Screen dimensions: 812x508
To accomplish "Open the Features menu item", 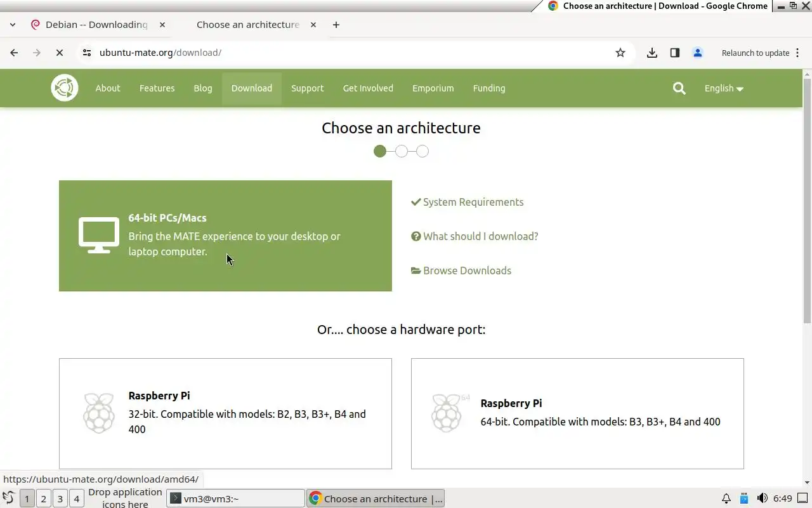I will (x=157, y=88).
